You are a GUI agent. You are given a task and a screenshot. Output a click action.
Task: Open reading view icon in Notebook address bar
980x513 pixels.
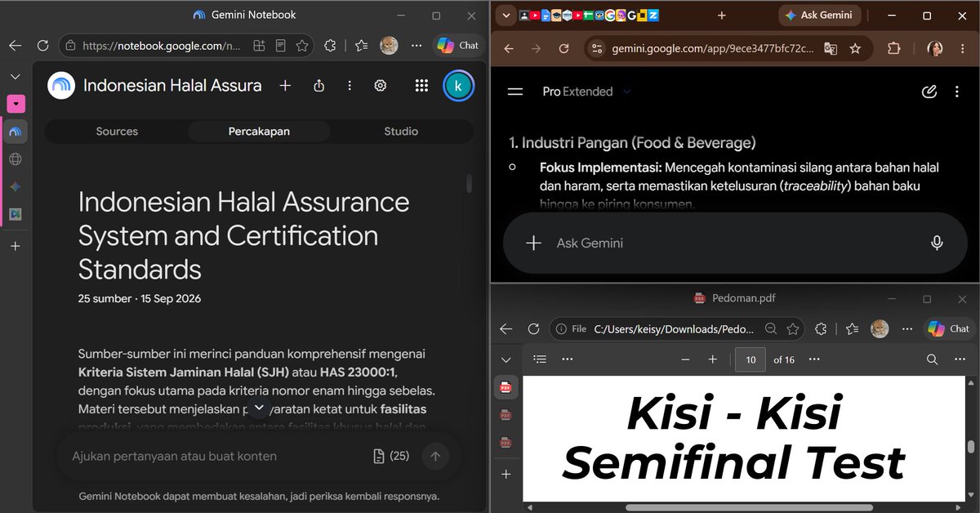pyautogui.click(x=281, y=46)
